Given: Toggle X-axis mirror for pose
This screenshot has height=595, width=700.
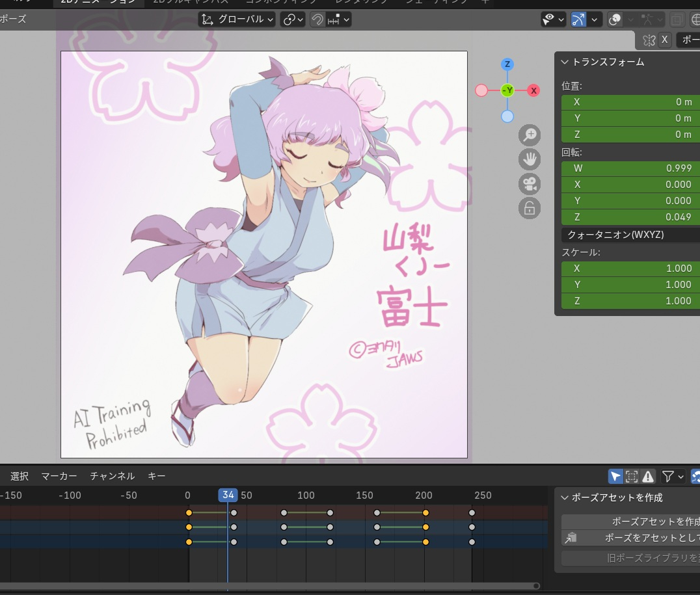Looking at the screenshot, I should (664, 40).
